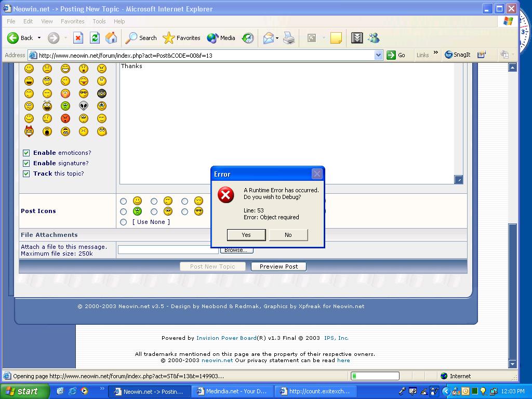The width and height of the screenshot is (532, 399).
Task: Select the radio beside the sunglasses post icon
Action: (184, 212)
